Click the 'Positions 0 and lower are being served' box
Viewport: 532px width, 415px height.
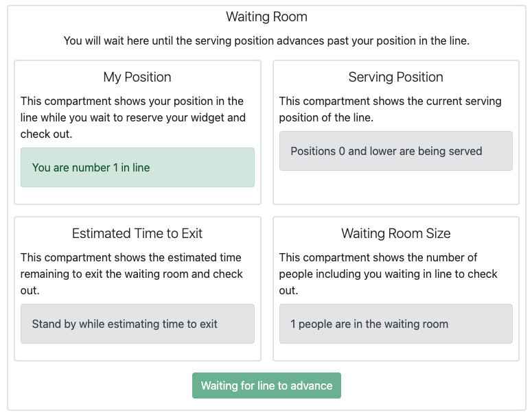[396, 151]
